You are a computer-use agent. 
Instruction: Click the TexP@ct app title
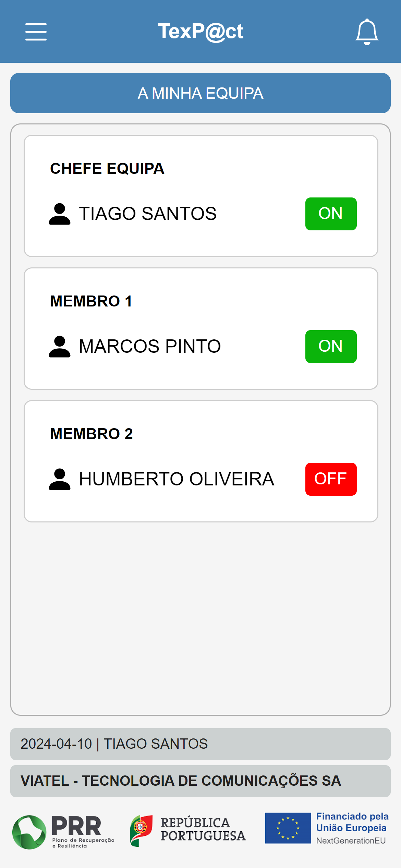point(200,32)
